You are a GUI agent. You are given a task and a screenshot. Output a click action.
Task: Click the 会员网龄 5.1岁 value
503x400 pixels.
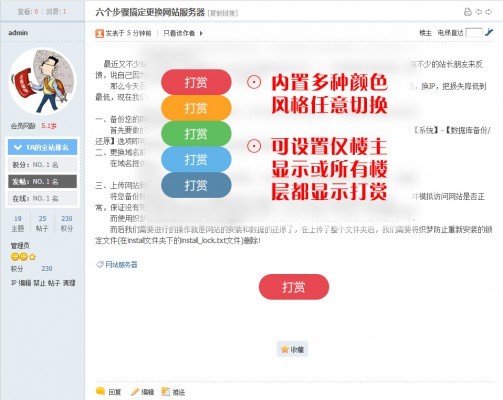tap(49, 126)
